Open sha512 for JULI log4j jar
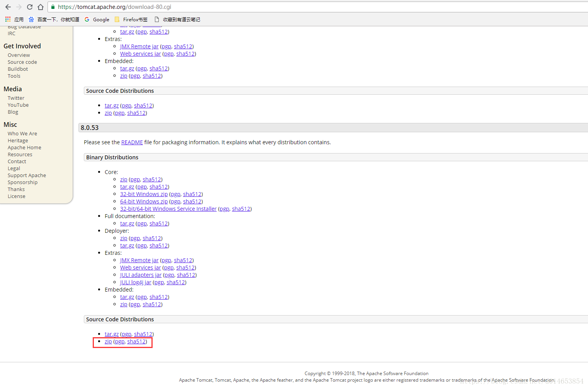588x389 pixels. coord(176,282)
